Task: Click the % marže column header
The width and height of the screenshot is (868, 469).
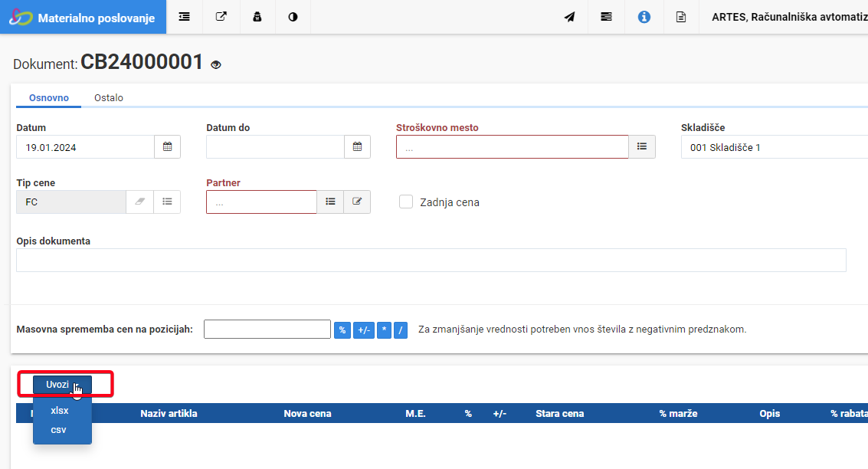Action: pos(678,414)
